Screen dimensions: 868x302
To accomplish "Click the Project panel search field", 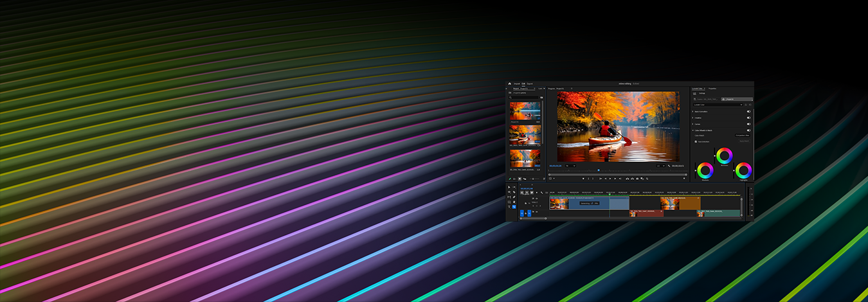I will click(525, 98).
